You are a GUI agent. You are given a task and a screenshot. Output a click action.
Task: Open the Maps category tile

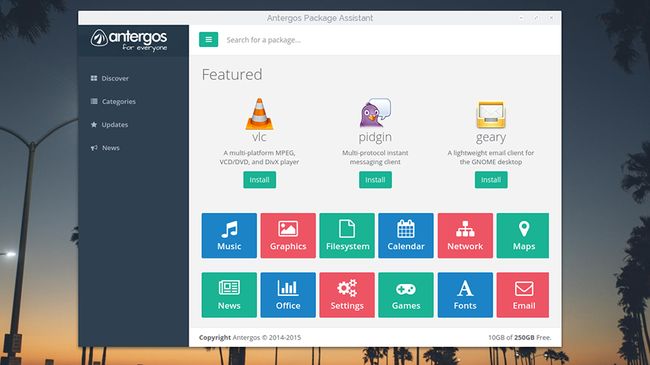pyautogui.click(x=523, y=236)
